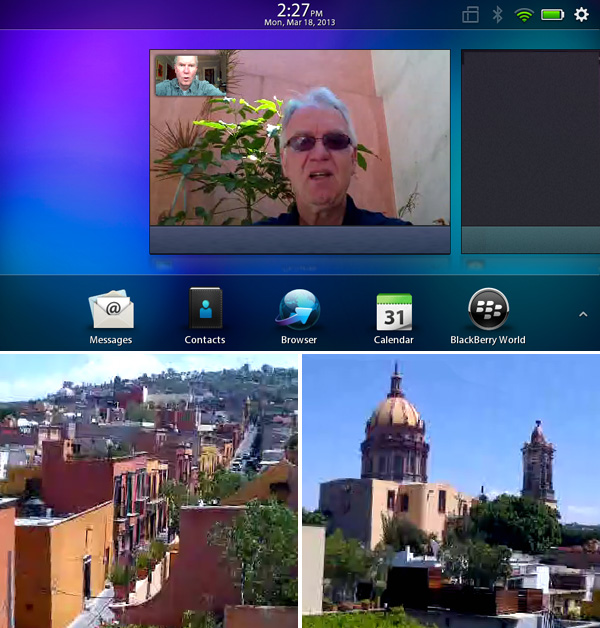
Task: Tap the small self-view video inset
Action: [190, 75]
